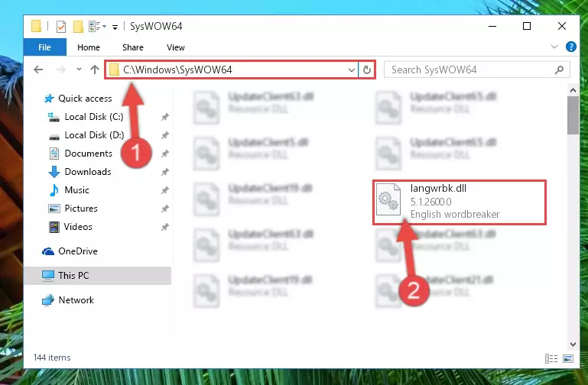This screenshot has width=588, height=385.
Task: Open Help with the blue question mark
Action: (x=570, y=47)
